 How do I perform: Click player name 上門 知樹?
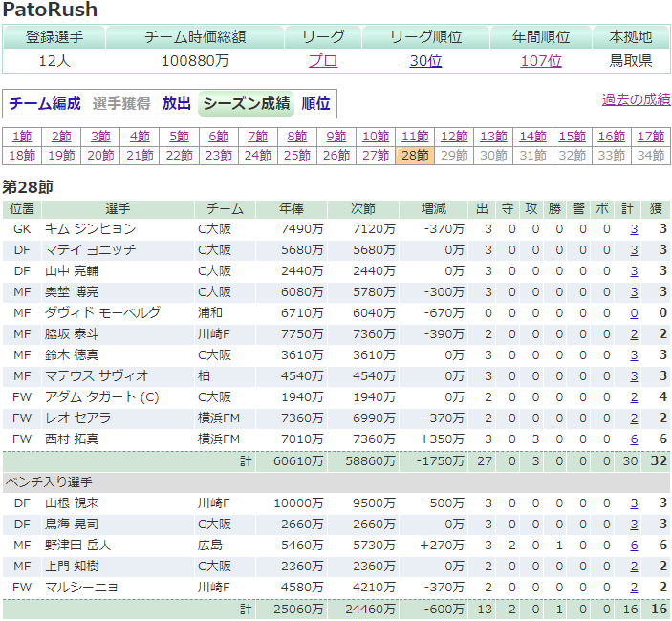72,567
